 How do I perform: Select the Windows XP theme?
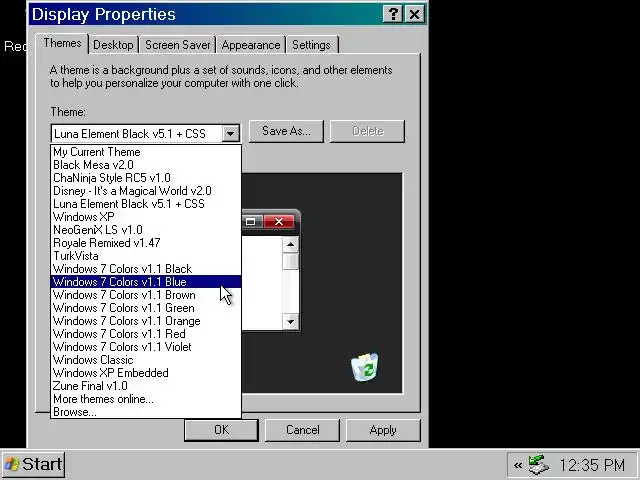point(146,217)
